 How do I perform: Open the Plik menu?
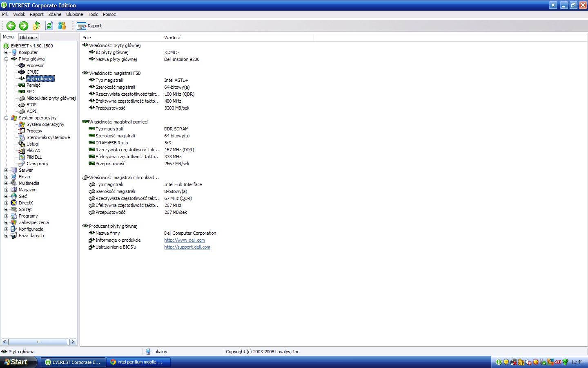(x=5, y=14)
